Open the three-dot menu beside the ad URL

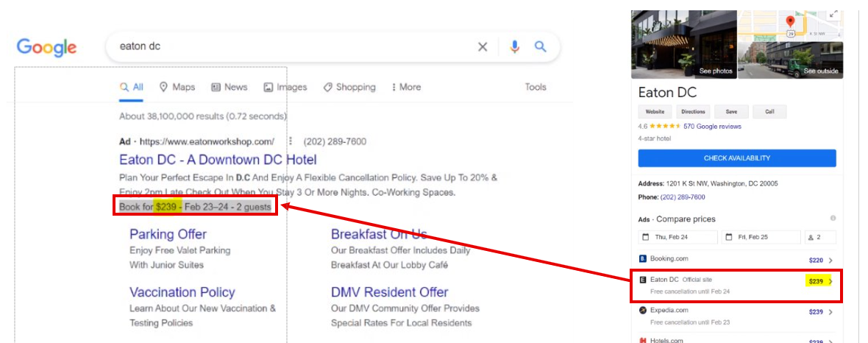tap(291, 141)
